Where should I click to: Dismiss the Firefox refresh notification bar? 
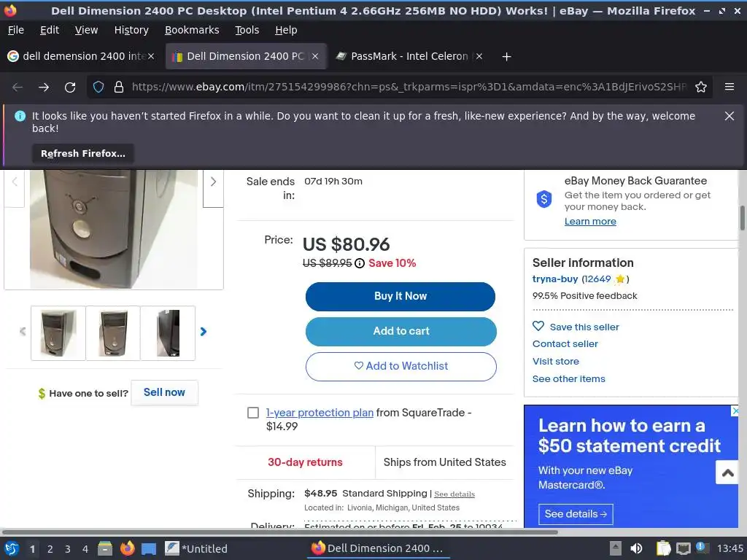[729, 116]
